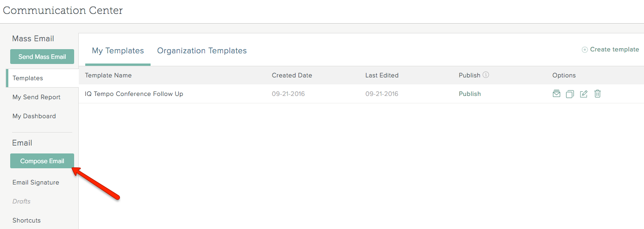Go to My Dashboard
This screenshot has height=229, width=644.
point(34,116)
